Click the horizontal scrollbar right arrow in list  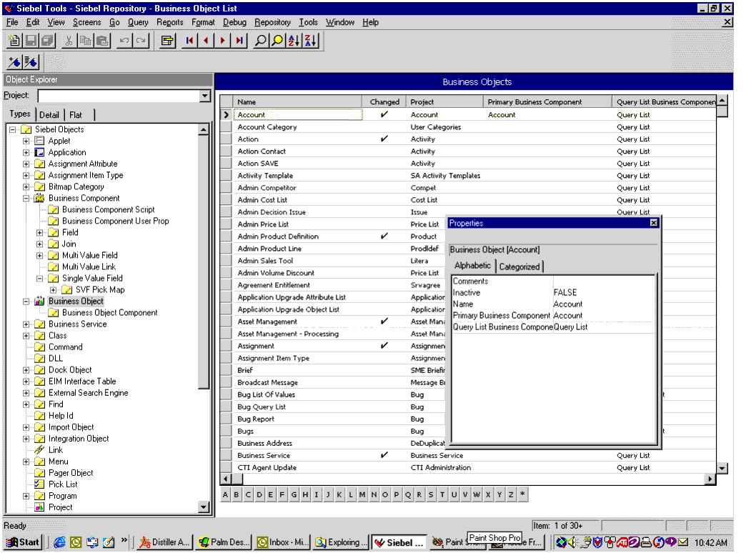[x=710, y=479]
